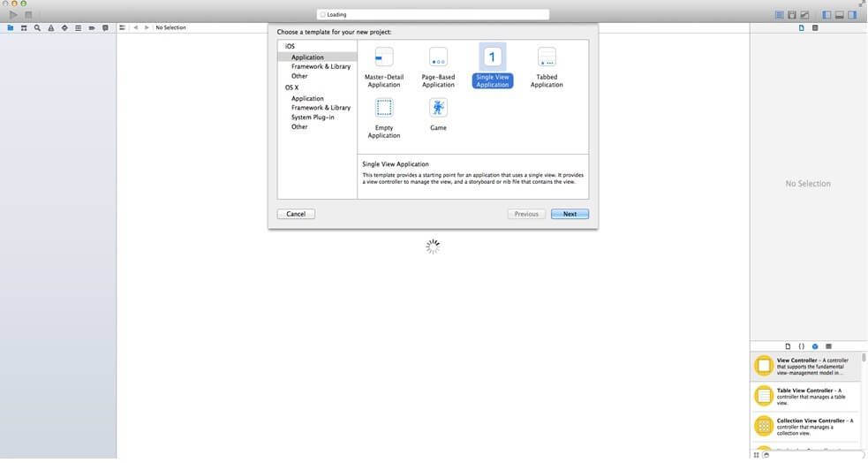
Task: Open the Issue navigator warning icon
Action: tap(51, 27)
